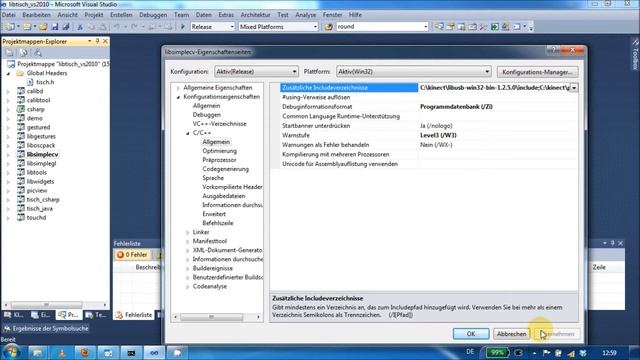This screenshot has height=360, width=640.
Task: Open the Windows Start button
Action: tap(11, 352)
